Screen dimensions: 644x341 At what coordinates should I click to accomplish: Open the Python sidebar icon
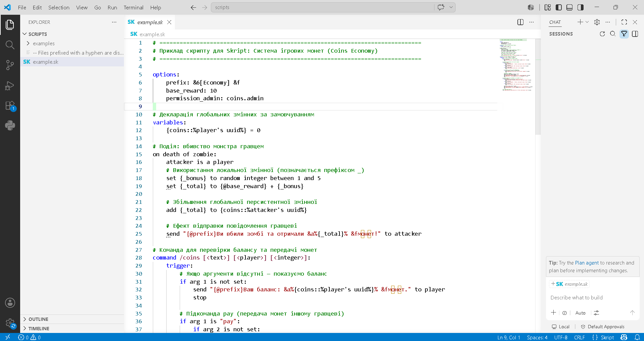(10, 125)
